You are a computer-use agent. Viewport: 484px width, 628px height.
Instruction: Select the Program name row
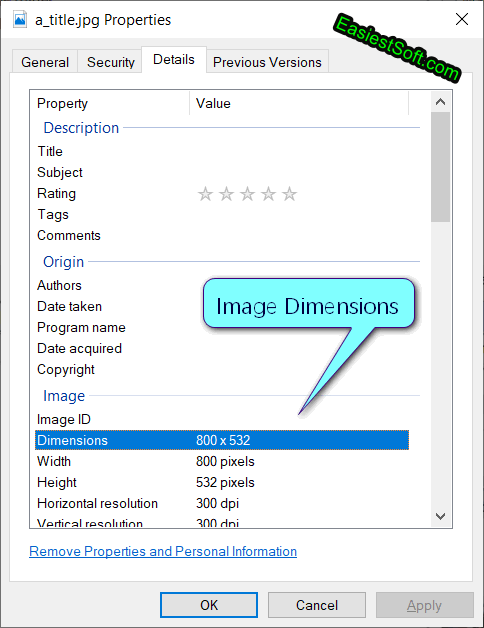pos(222,327)
